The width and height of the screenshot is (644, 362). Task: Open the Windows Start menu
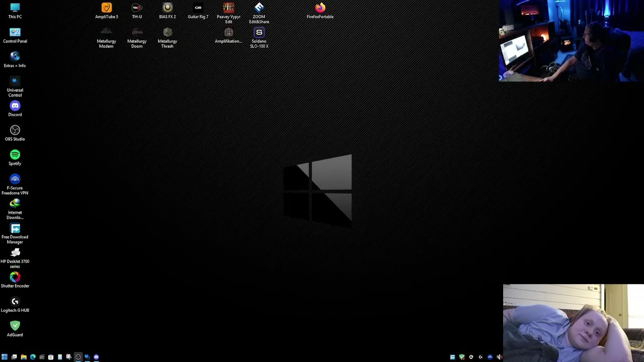[x=5, y=357]
